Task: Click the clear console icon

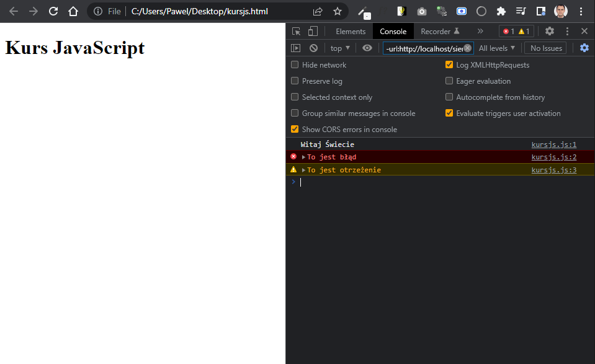Action: (314, 48)
